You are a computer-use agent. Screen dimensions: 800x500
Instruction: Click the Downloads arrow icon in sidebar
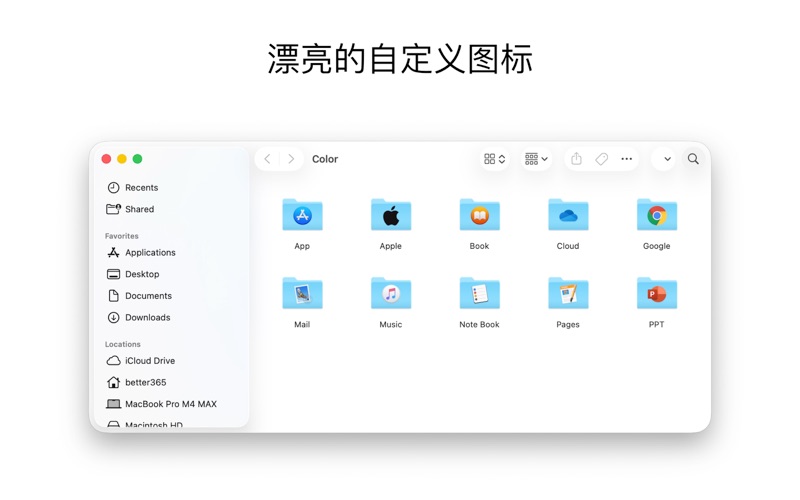[113, 317]
